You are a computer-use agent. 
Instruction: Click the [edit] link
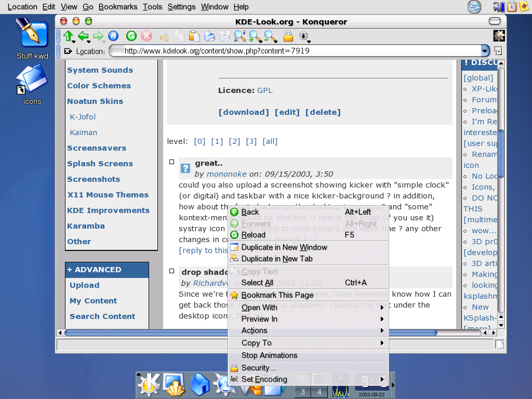287,112
